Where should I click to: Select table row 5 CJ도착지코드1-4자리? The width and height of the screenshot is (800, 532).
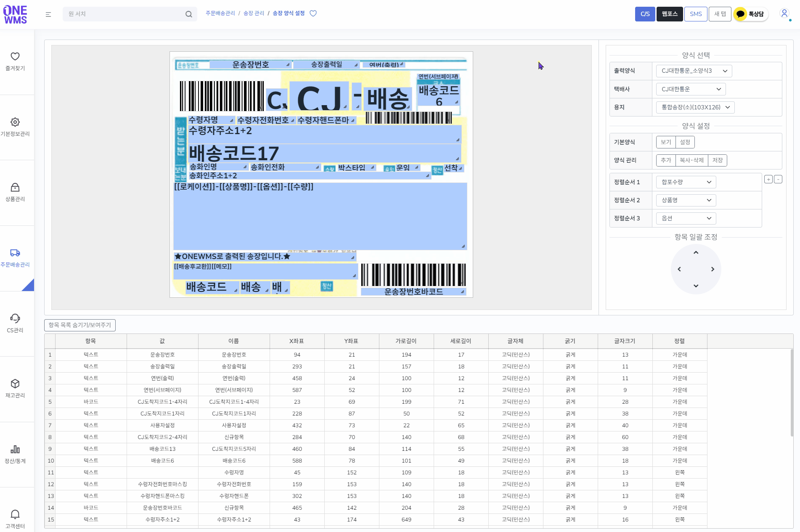pyautogui.click(x=376, y=402)
